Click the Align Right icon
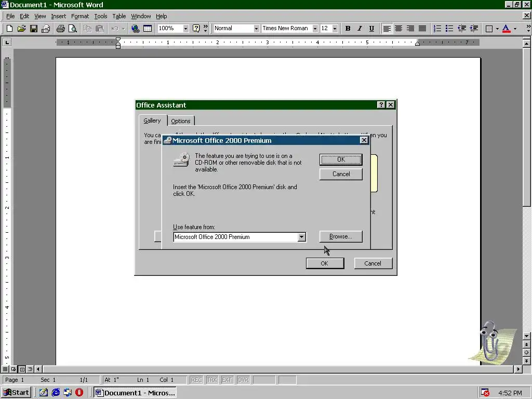 coord(410,29)
